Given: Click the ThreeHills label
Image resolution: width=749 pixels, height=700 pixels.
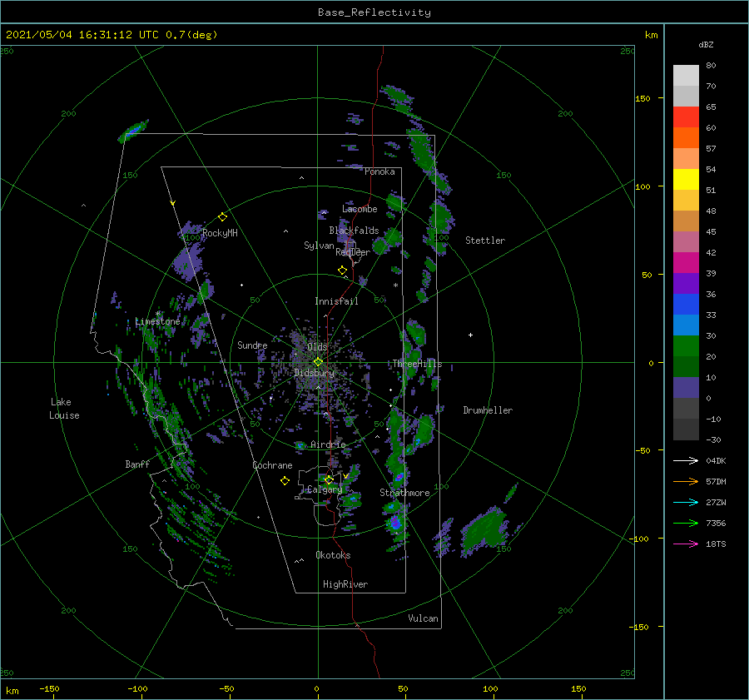Looking at the screenshot, I should click(418, 364).
